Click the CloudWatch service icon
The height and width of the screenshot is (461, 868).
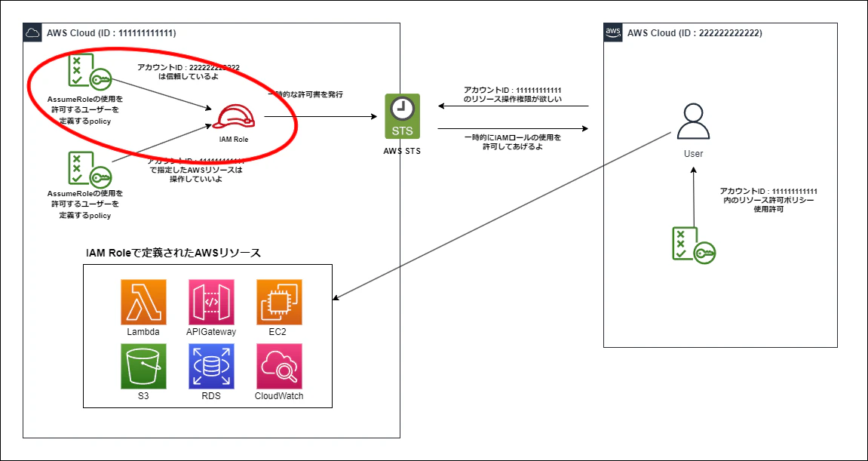pos(279,366)
